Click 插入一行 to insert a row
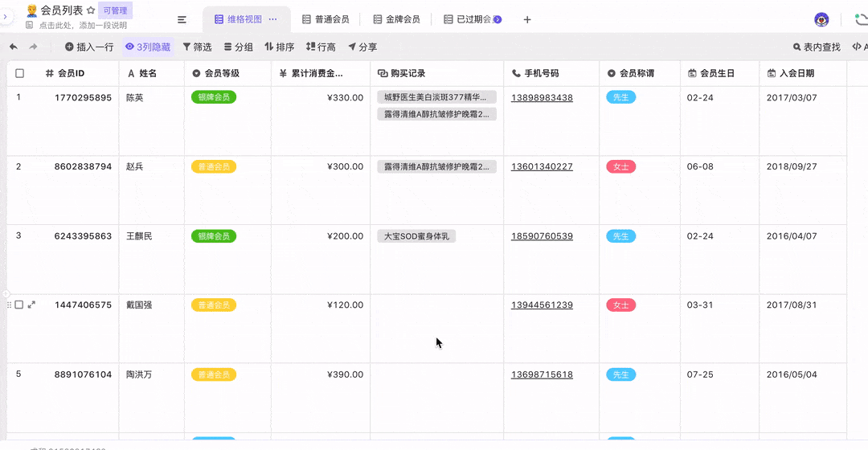The height and width of the screenshot is (450, 868). coord(89,47)
